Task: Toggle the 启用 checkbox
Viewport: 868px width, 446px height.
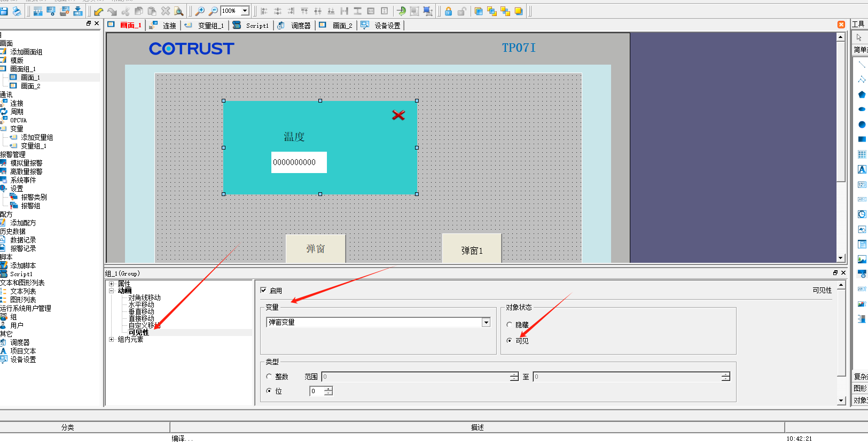Action: (x=263, y=290)
